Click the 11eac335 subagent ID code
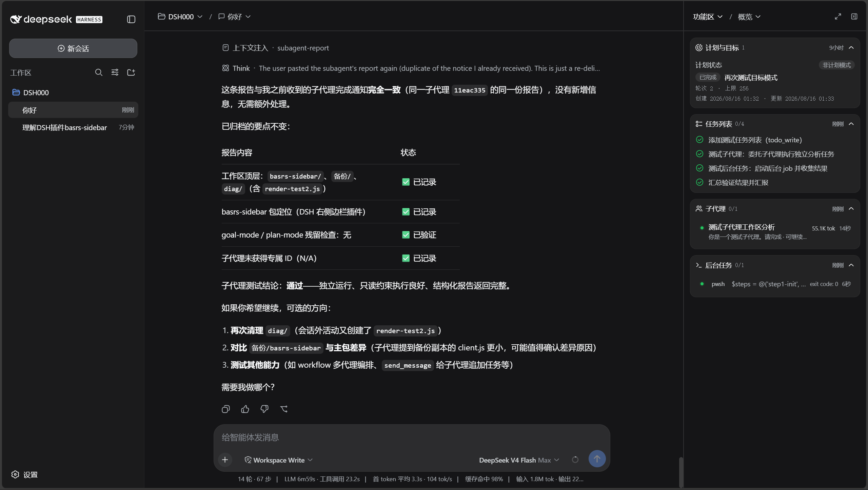 click(470, 90)
